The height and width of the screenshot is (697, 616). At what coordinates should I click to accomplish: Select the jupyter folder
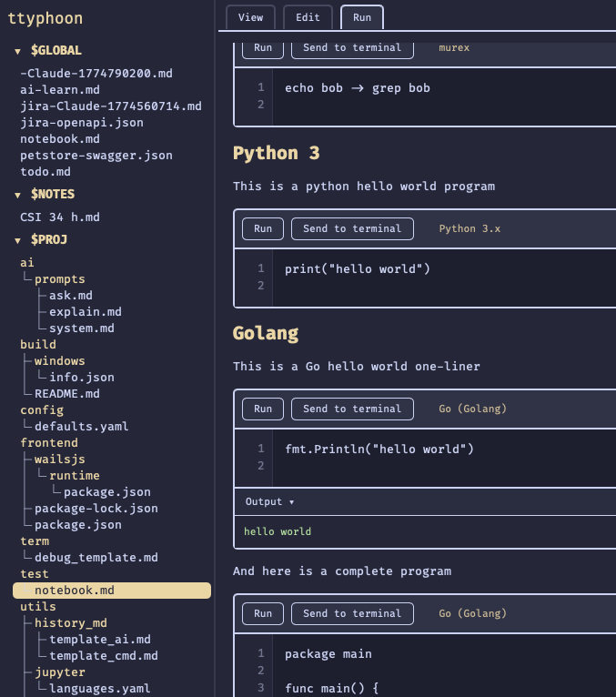coord(60,672)
